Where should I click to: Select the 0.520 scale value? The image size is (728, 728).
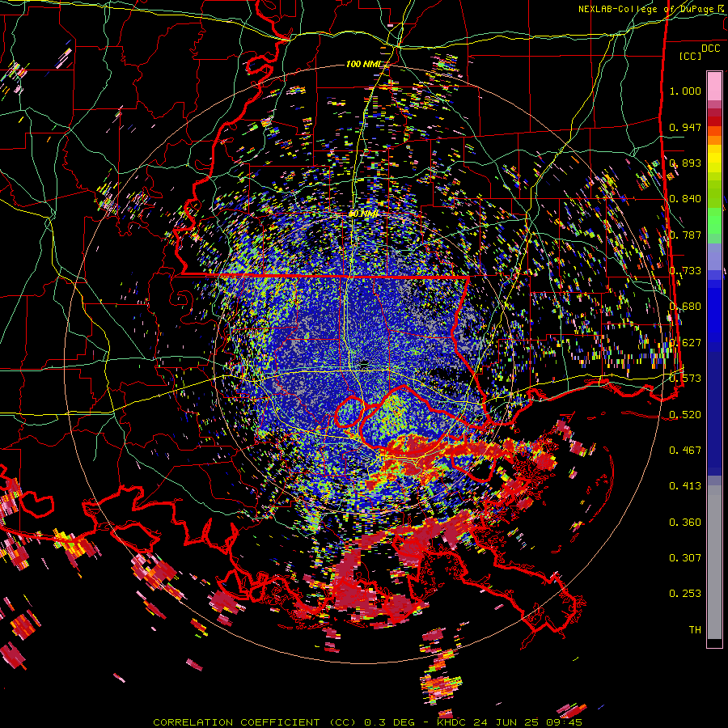coord(685,415)
